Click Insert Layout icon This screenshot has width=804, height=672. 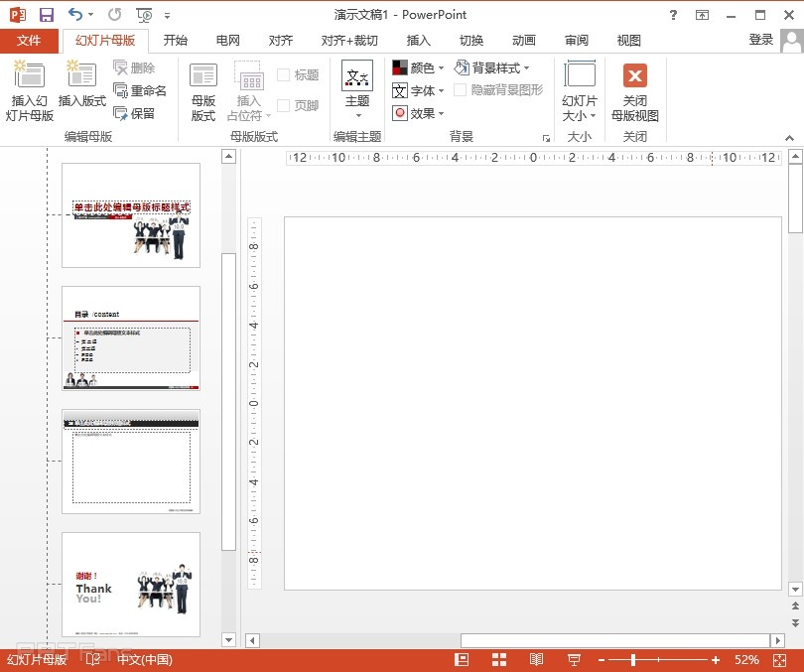pos(81,75)
